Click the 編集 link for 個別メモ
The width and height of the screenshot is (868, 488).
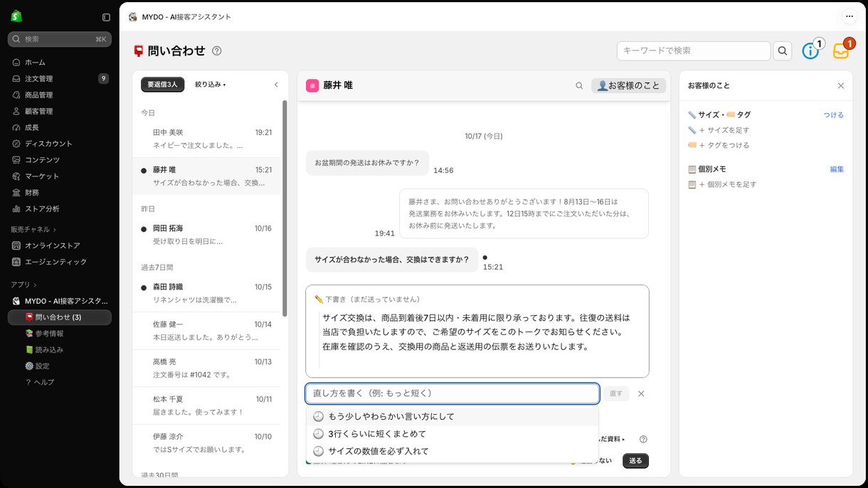pos(837,169)
